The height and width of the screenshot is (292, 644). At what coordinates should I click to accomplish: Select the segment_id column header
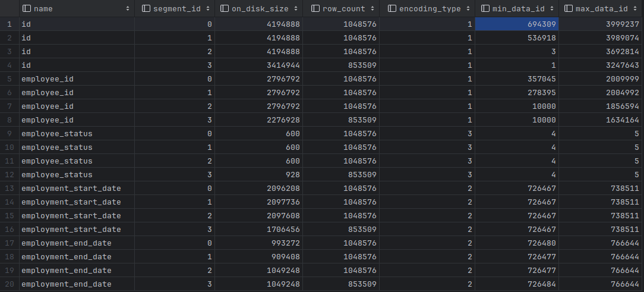pos(175,8)
